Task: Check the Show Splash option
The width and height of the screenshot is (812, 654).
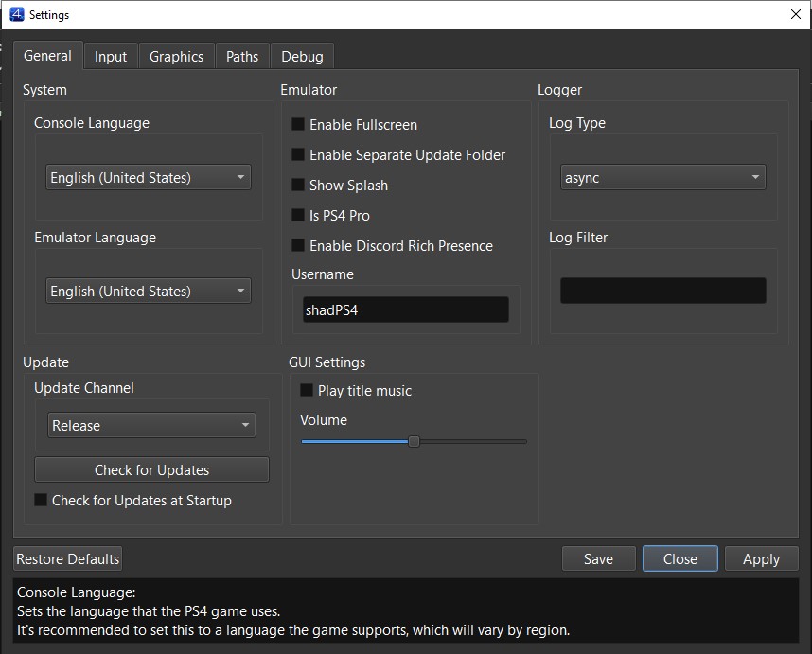Action: coord(298,185)
